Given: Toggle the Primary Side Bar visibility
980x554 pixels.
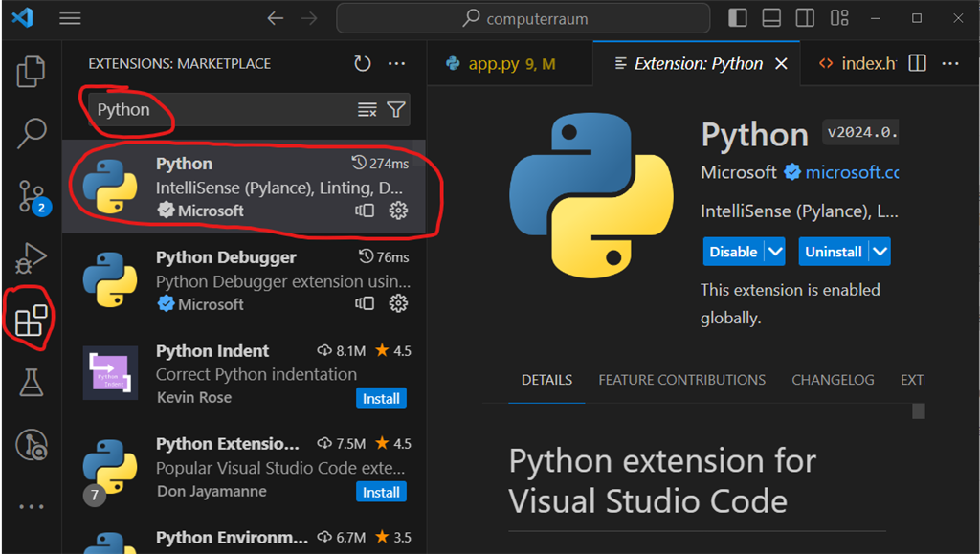Looking at the screenshot, I should [739, 17].
